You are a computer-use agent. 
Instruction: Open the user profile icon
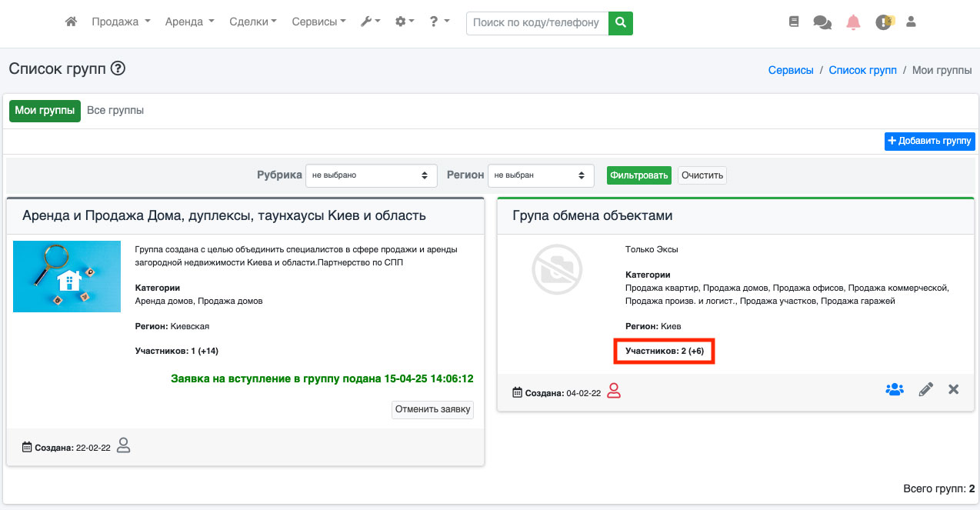912,22
